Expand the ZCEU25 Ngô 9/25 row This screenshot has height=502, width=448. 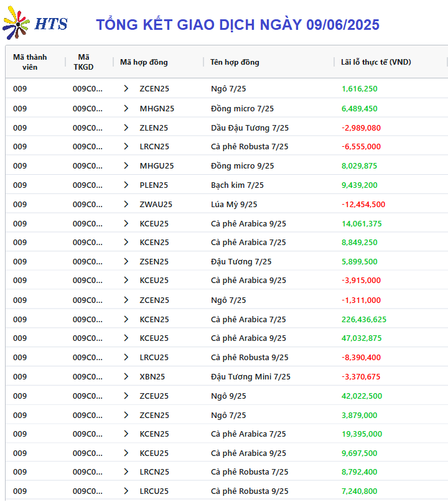tap(126, 396)
